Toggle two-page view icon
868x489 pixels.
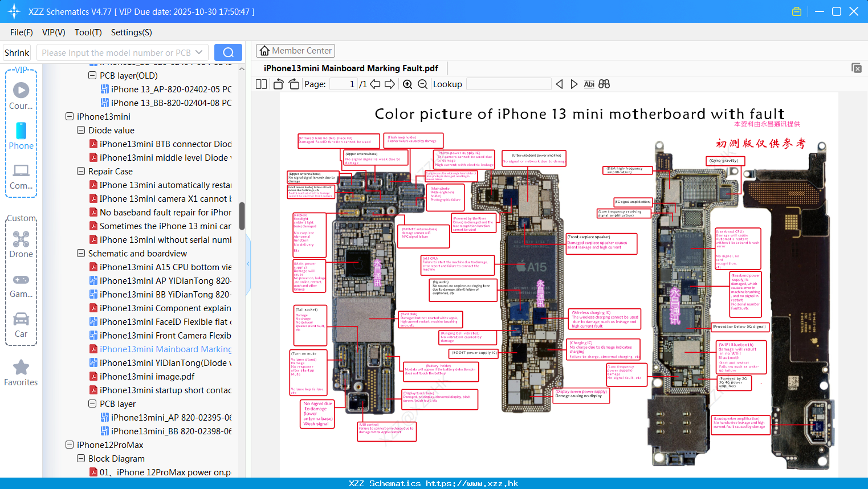point(262,84)
